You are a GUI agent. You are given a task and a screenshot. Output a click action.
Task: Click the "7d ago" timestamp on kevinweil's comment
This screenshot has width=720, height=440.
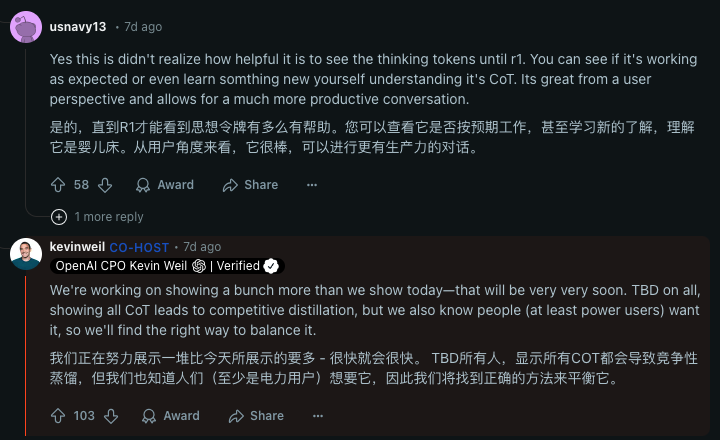[x=202, y=247]
